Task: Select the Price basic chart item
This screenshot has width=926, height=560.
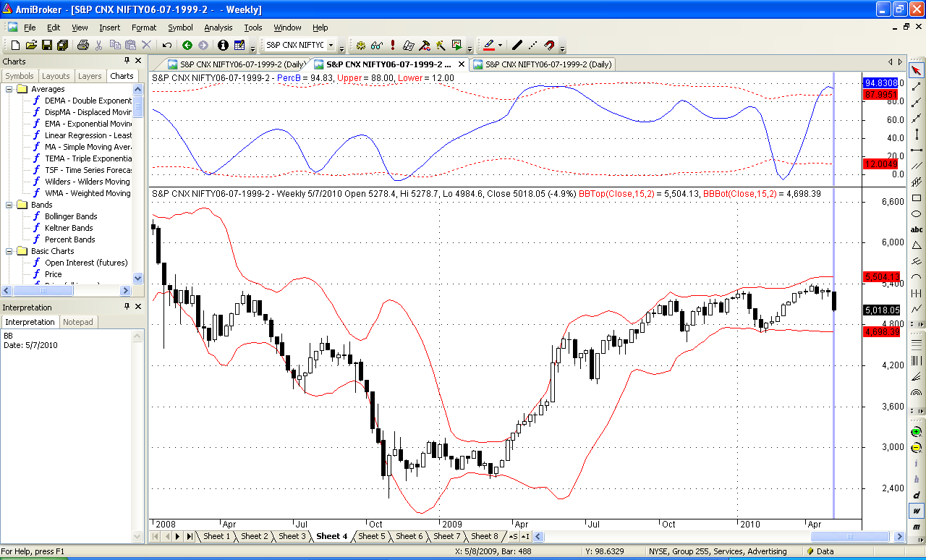Action: [53, 274]
